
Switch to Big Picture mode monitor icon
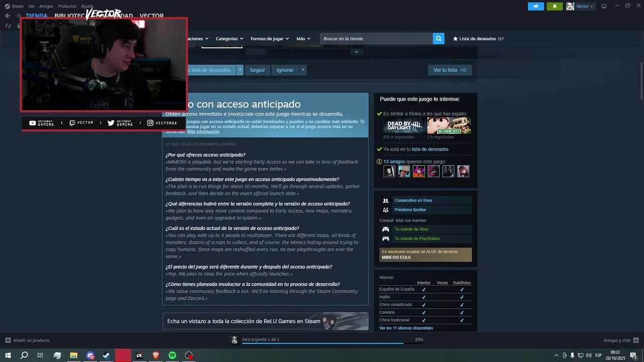click(x=604, y=7)
